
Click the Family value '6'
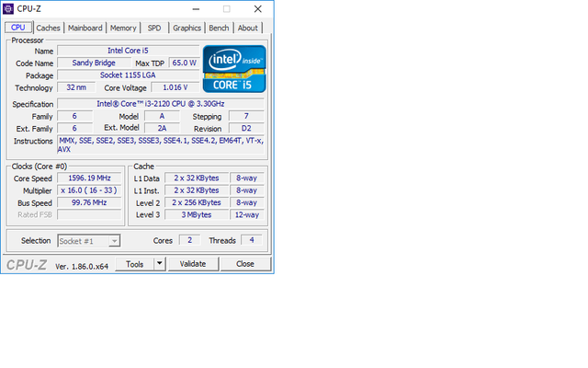[x=74, y=116]
